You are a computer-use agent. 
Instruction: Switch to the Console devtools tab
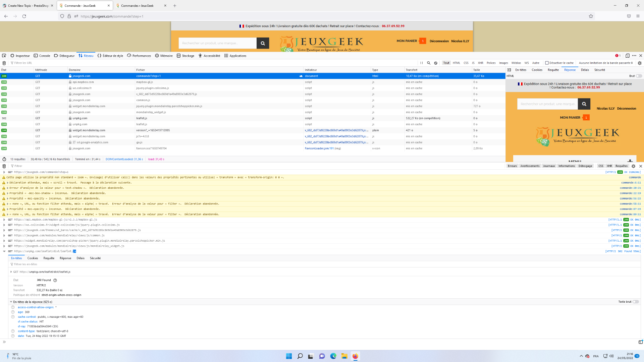(42, 56)
